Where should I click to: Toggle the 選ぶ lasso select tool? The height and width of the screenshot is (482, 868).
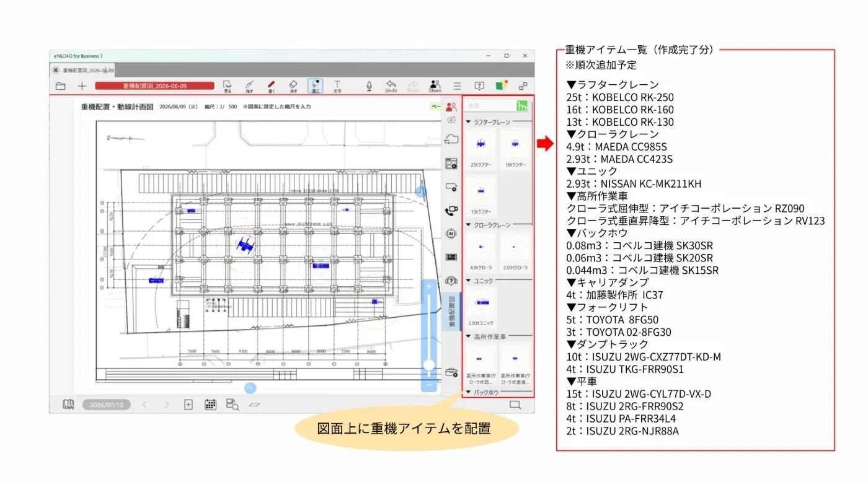coord(315,86)
